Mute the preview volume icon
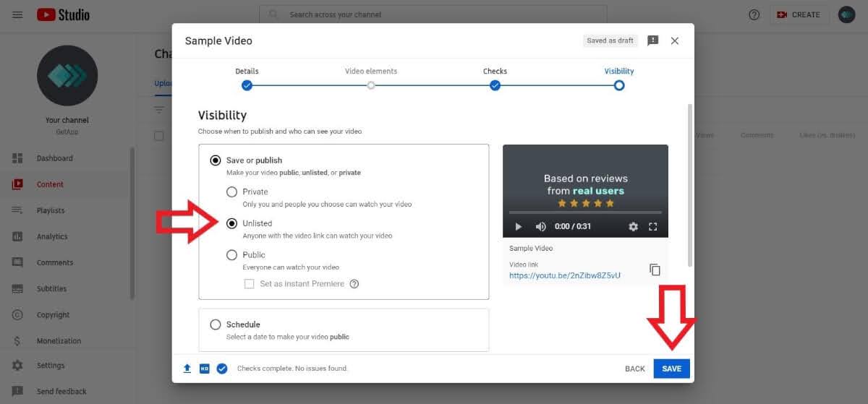Viewport: 868px width, 404px height. (540, 226)
